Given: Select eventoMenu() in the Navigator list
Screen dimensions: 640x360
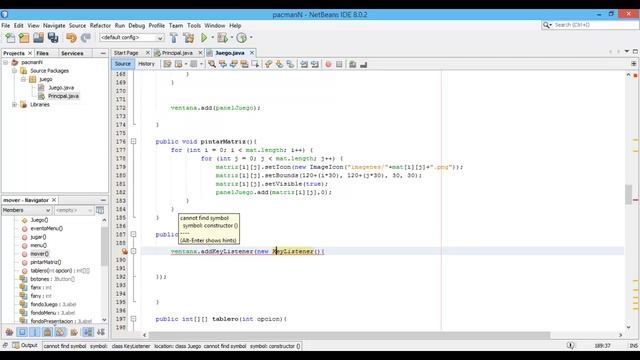Looking at the screenshot, I should tap(47, 229).
